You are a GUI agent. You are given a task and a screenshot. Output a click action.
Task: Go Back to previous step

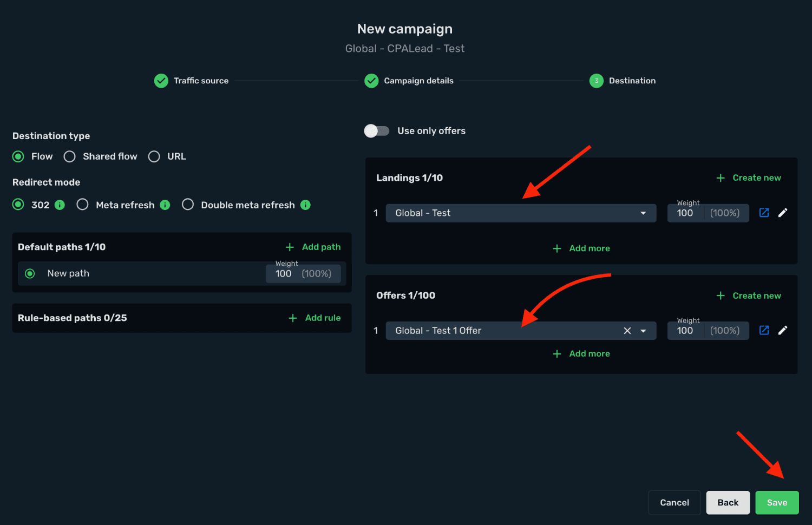(728, 503)
